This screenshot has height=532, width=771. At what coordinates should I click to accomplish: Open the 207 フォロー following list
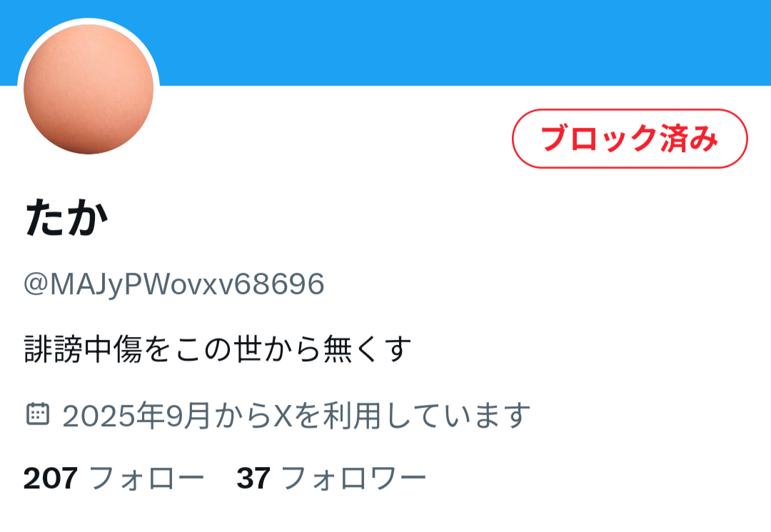pyautogui.click(x=114, y=478)
